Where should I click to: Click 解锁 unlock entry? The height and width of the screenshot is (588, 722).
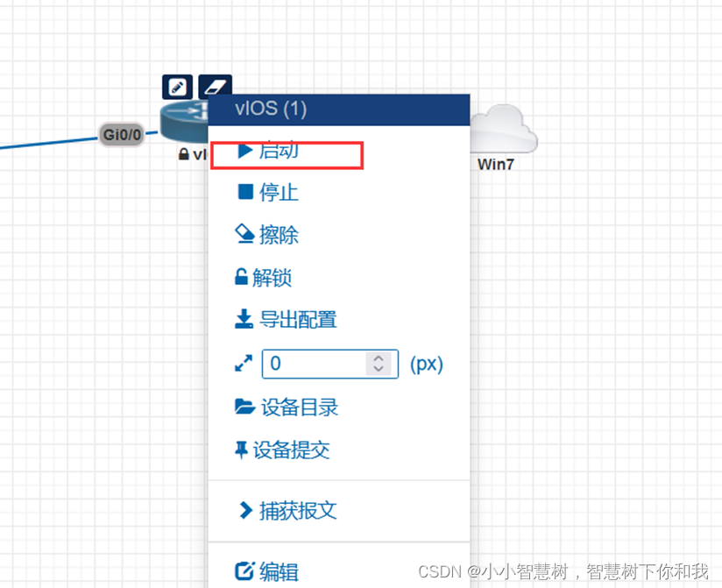[264, 277]
